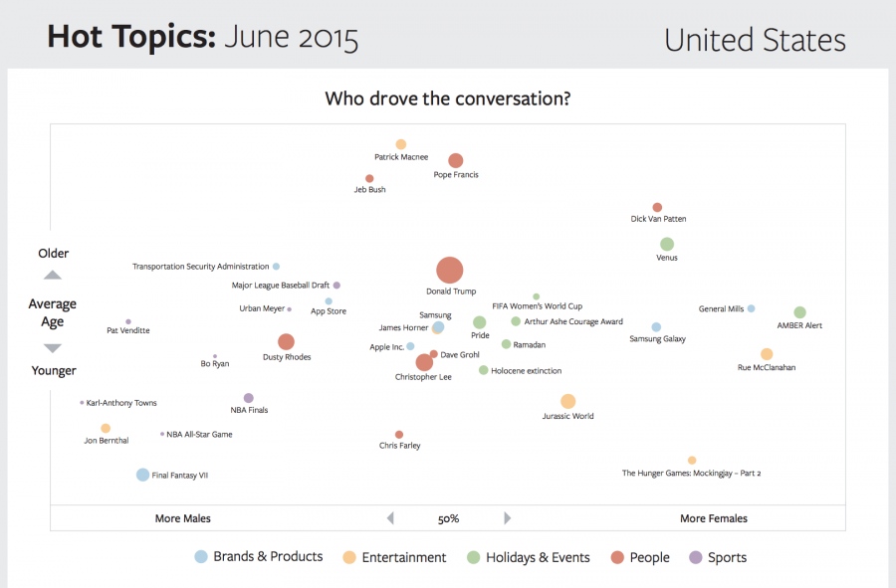Click the Older up arrow
Image resolution: width=896 pixels, height=588 pixels.
(53, 275)
